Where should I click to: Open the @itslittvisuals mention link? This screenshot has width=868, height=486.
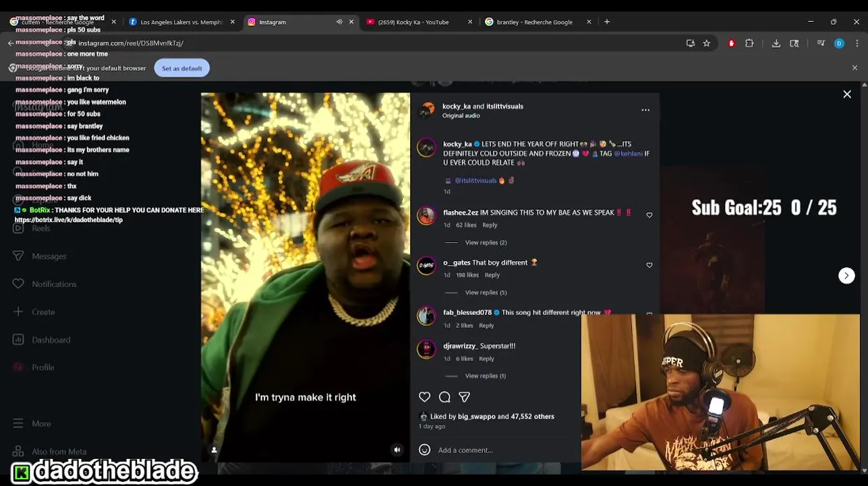[475, 180]
